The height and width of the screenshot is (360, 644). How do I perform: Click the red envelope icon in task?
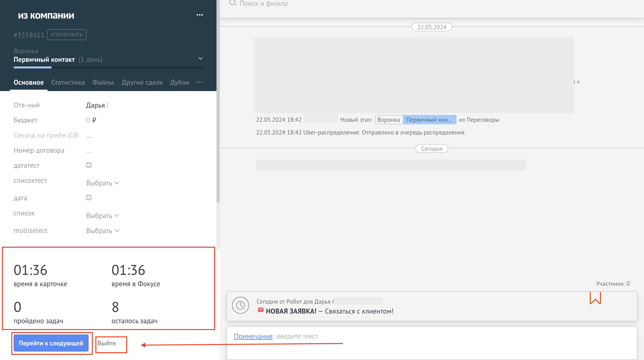(261, 310)
